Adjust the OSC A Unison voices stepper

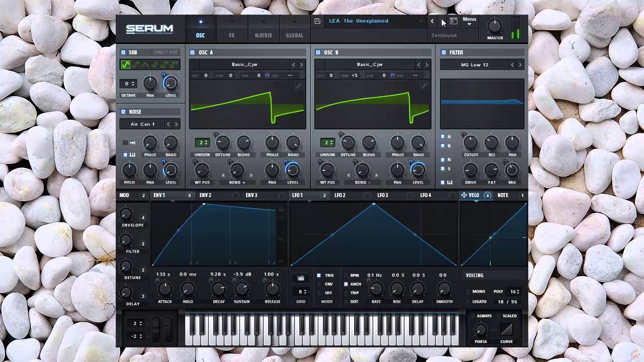pos(202,143)
